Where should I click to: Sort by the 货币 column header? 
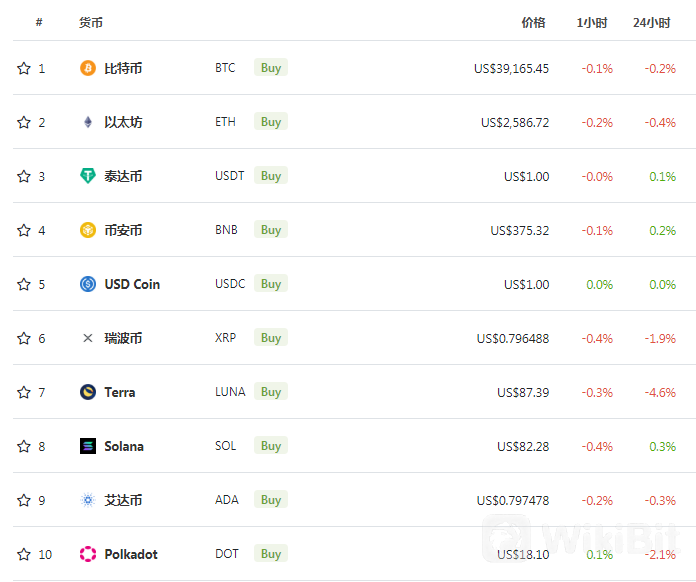tap(91, 23)
